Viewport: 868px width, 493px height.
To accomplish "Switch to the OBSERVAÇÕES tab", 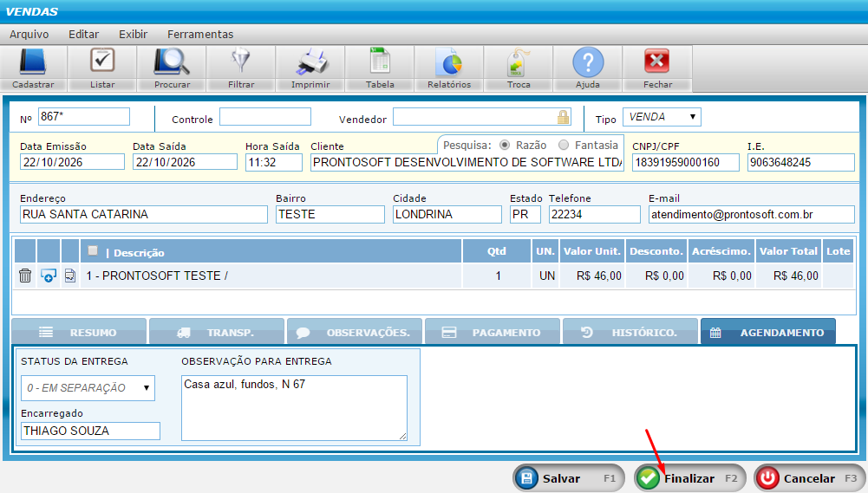I will tap(355, 332).
